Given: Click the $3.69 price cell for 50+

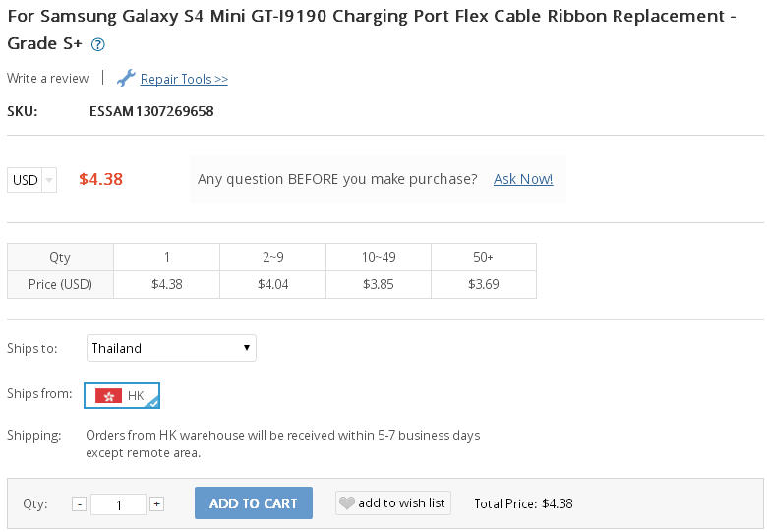Looking at the screenshot, I should click(483, 284).
